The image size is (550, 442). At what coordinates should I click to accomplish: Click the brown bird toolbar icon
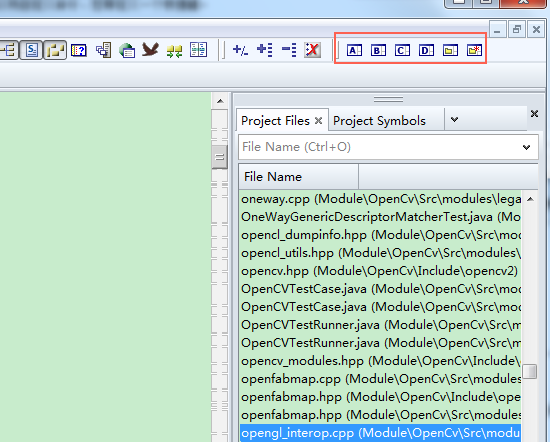[x=150, y=49]
